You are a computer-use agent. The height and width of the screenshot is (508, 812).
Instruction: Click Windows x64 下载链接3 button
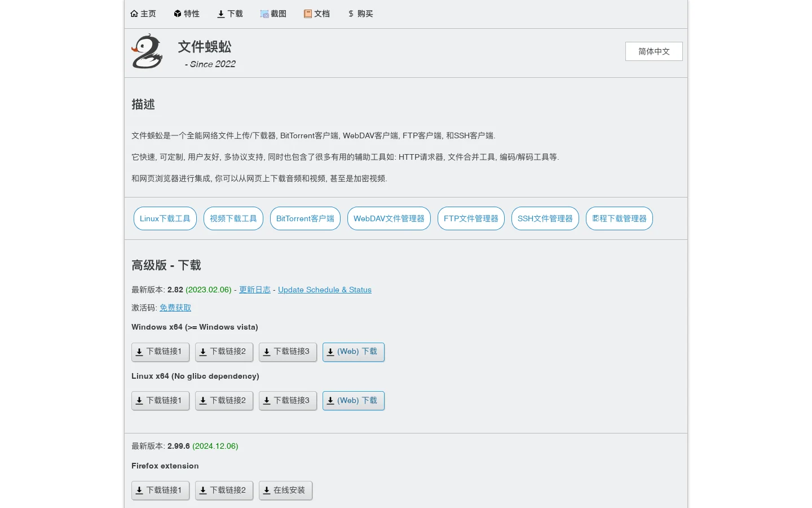pyautogui.click(x=288, y=352)
